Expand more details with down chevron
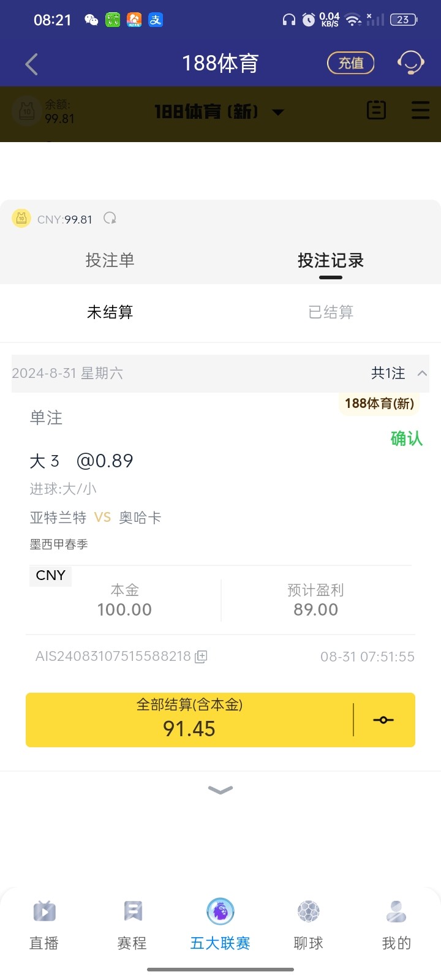 tap(221, 790)
